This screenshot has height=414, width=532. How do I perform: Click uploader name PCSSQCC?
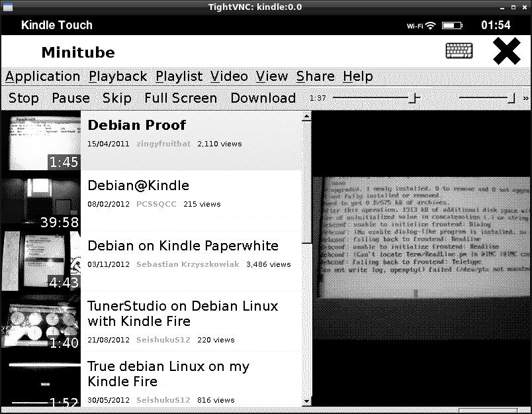(x=156, y=204)
